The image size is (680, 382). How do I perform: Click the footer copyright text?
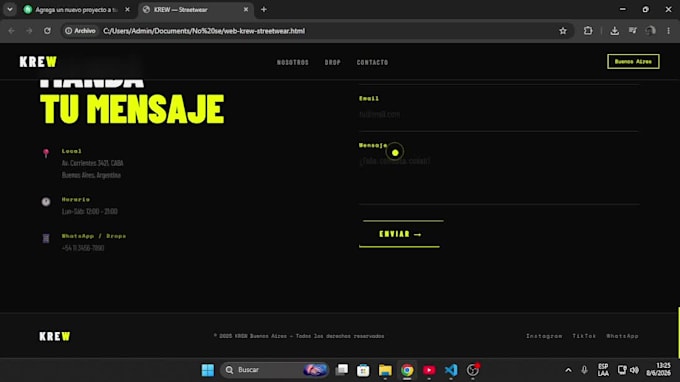tap(299, 336)
